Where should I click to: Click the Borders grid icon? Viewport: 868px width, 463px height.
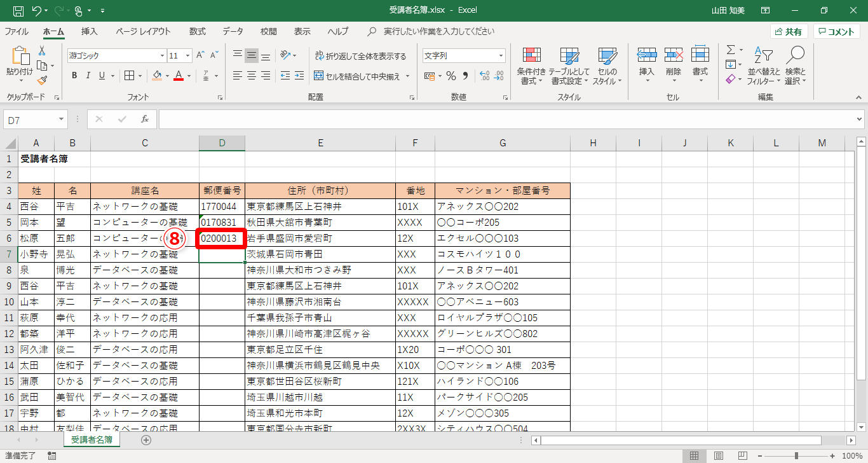pyautogui.click(x=129, y=76)
